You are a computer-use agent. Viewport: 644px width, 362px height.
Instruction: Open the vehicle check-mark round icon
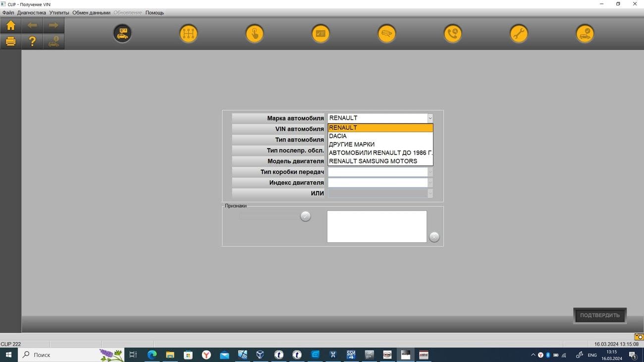tap(585, 34)
